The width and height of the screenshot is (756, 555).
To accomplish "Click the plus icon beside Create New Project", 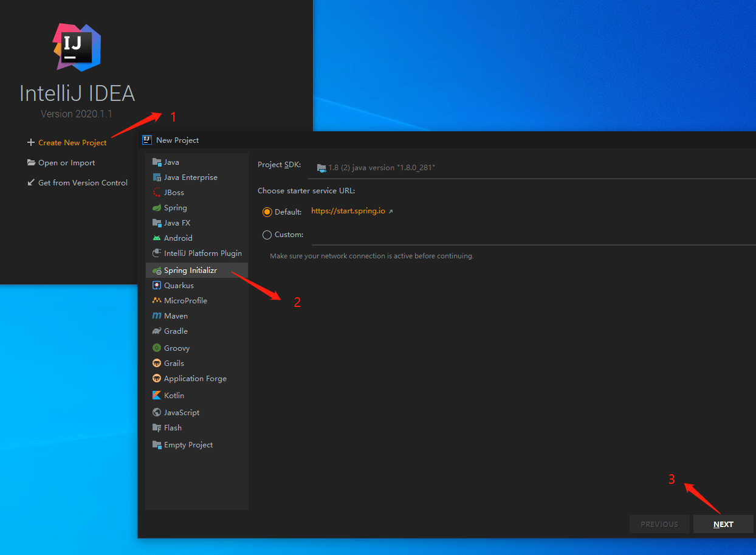I will pyautogui.click(x=31, y=143).
